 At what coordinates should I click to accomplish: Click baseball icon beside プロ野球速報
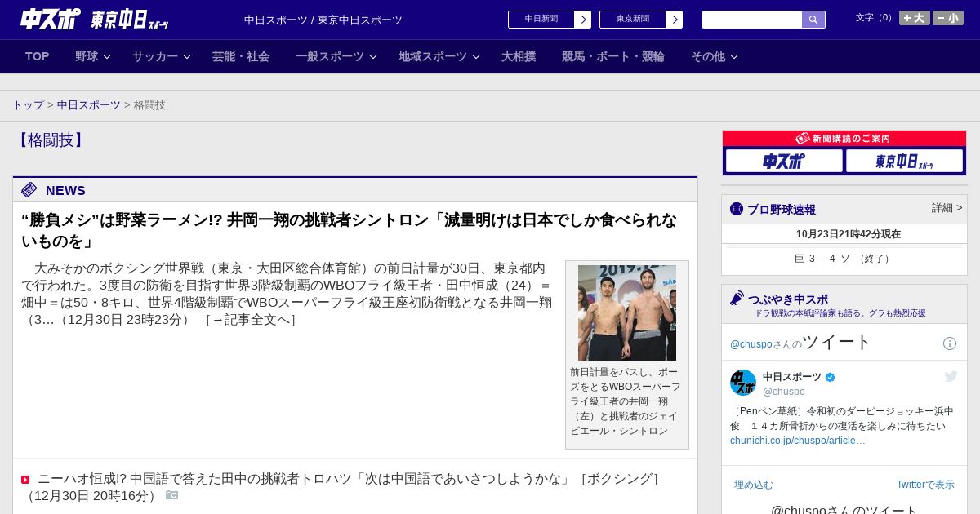737,209
